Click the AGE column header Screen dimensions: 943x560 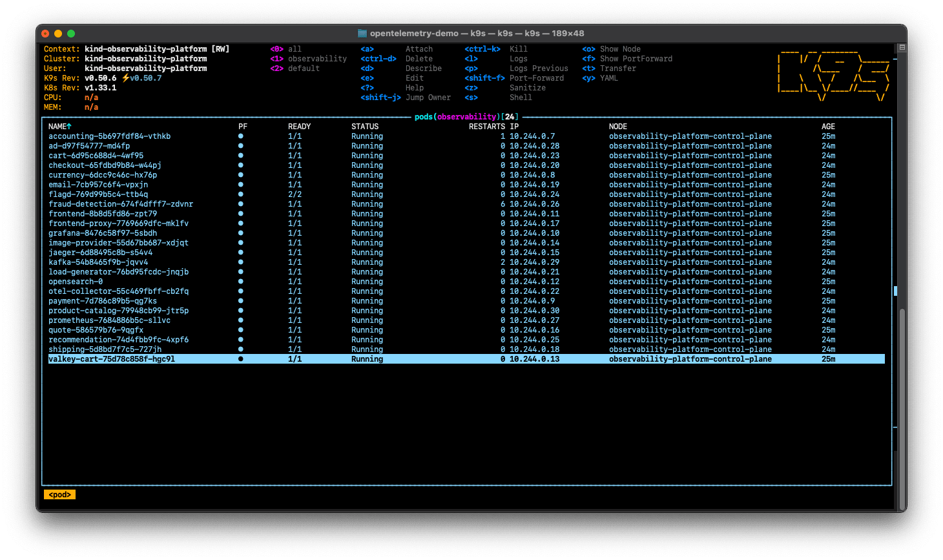[x=828, y=126]
